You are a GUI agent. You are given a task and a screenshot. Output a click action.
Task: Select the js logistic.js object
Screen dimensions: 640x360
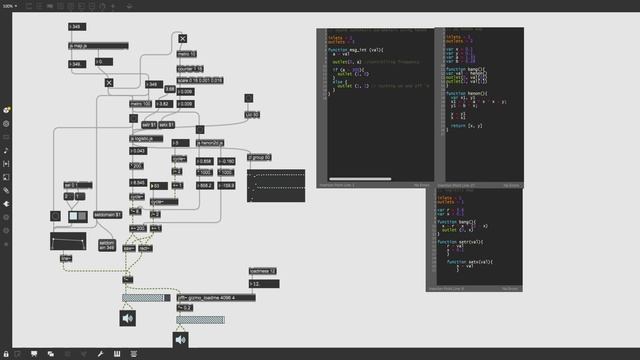coord(146,139)
